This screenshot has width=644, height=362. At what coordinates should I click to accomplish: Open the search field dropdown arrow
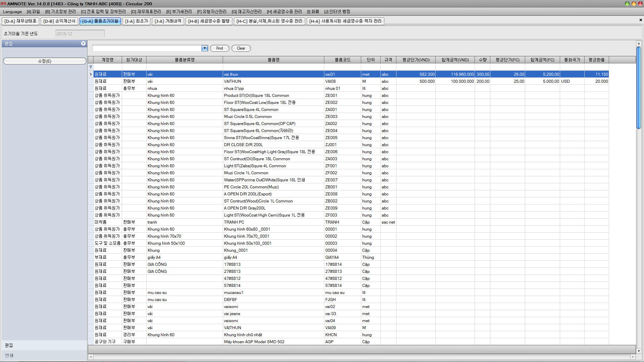click(205, 48)
